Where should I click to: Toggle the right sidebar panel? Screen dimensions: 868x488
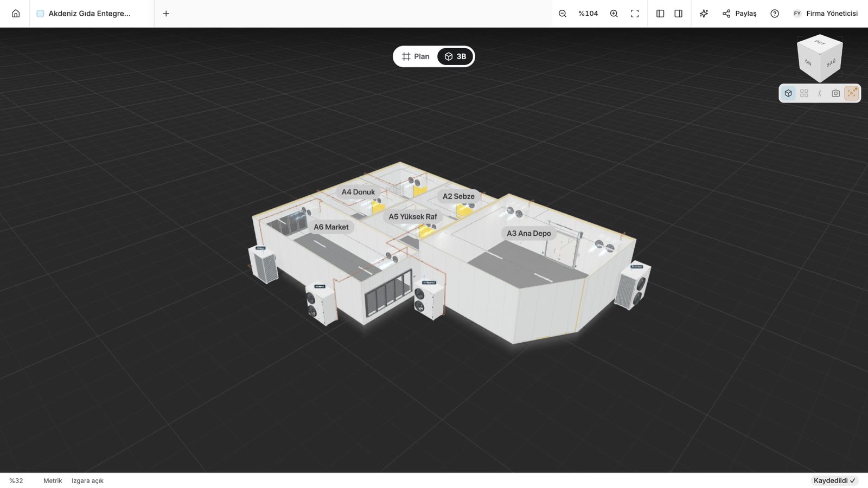[678, 14]
